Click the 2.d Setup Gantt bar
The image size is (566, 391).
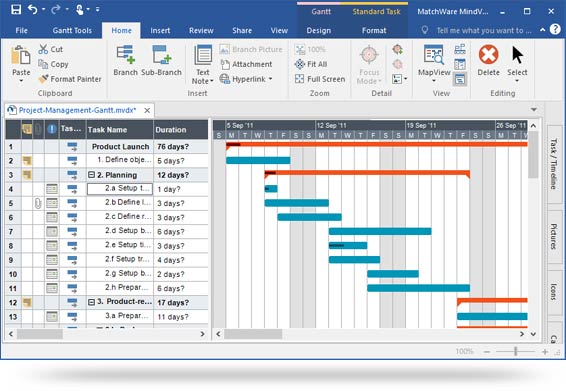tap(380, 231)
